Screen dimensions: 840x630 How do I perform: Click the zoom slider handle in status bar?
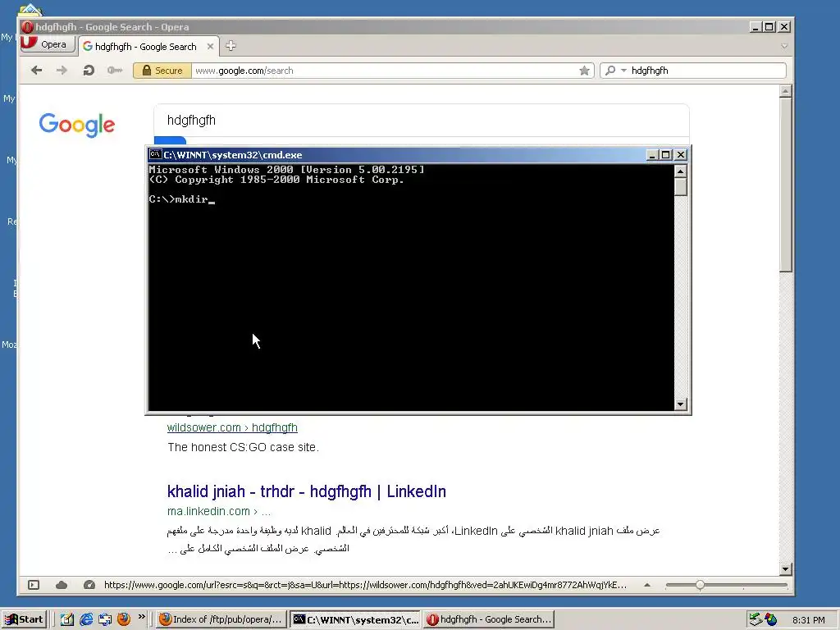(701, 585)
